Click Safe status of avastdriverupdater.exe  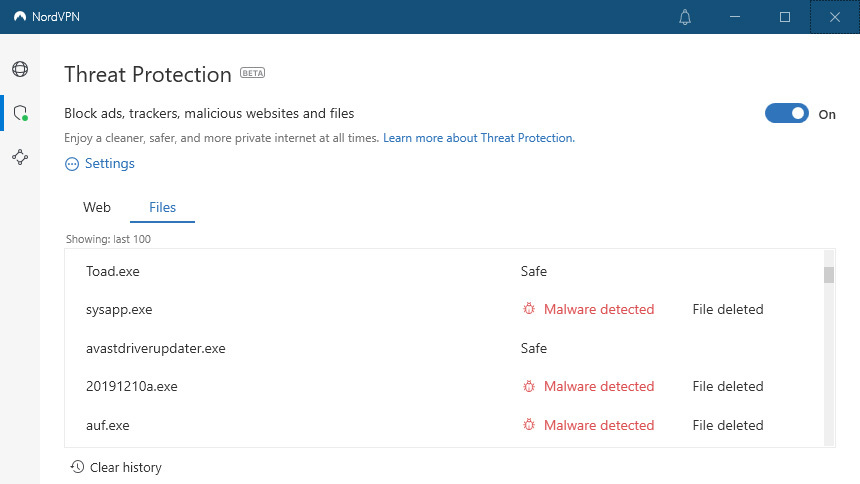(x=534, y=348)
